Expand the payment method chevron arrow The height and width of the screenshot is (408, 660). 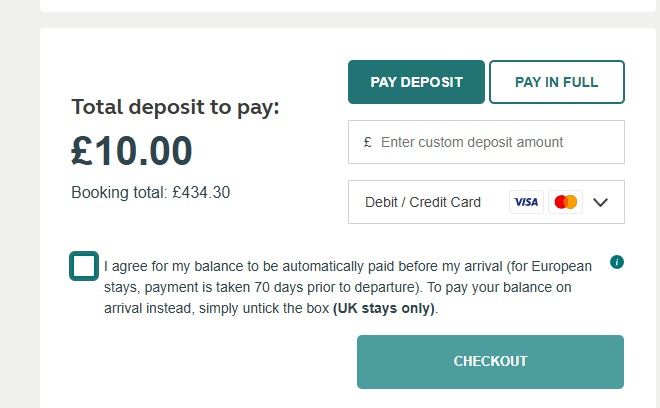pos(600,202)
